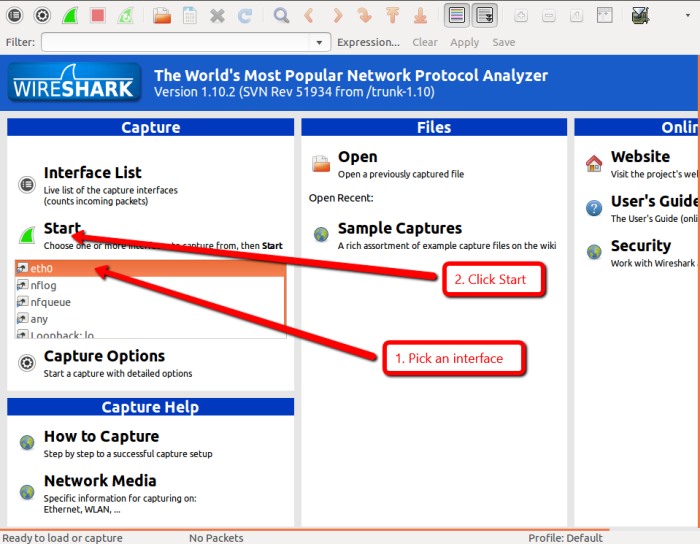Open Network Media help link
The image size is (700, 544).
(100, 481)
